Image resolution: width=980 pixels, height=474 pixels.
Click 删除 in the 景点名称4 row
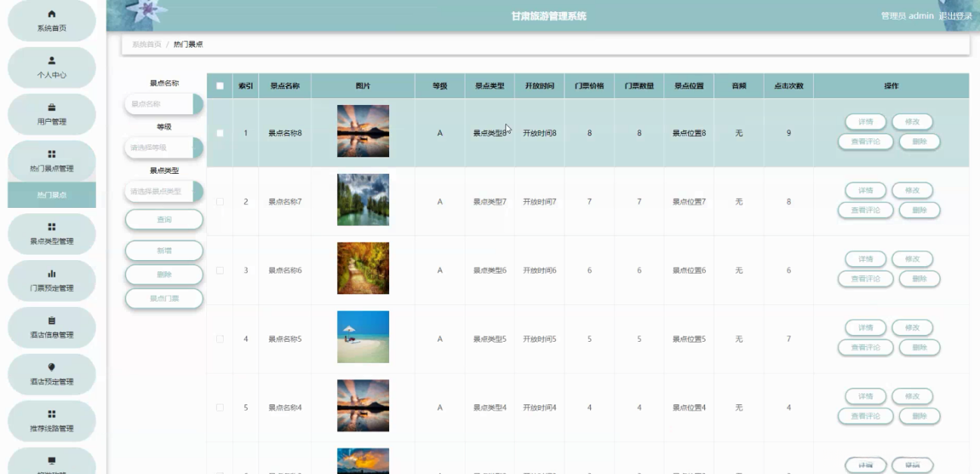tap(920, 416)
